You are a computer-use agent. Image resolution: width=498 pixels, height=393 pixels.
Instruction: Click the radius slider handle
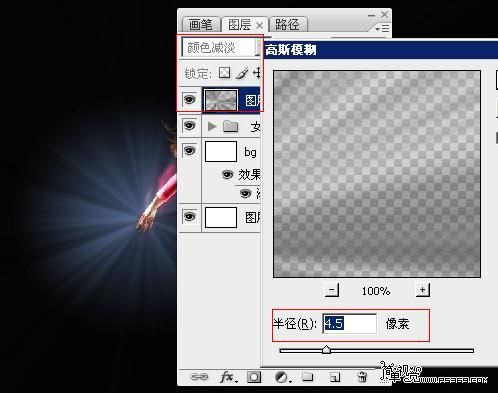coord(326,350)
